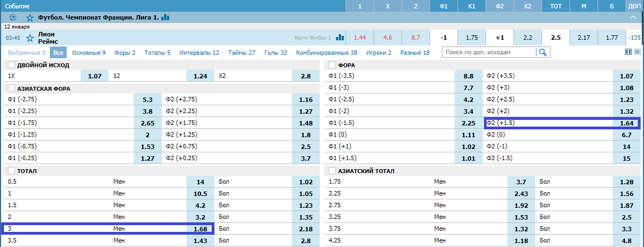The image size is (644, 247).
Task: Open the Комбинированные 38 tab
Action: point(326,53)
